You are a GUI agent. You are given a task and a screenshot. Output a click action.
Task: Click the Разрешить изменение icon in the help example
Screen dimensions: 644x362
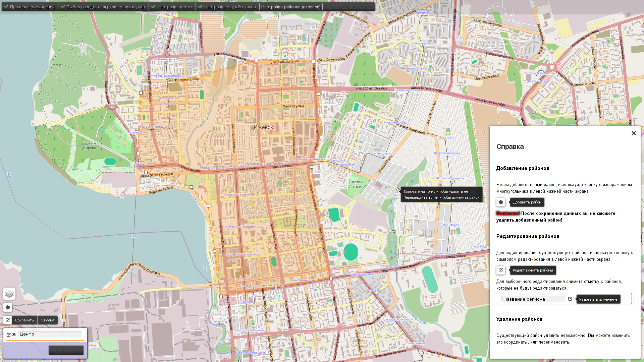click(x=570, y=299)
